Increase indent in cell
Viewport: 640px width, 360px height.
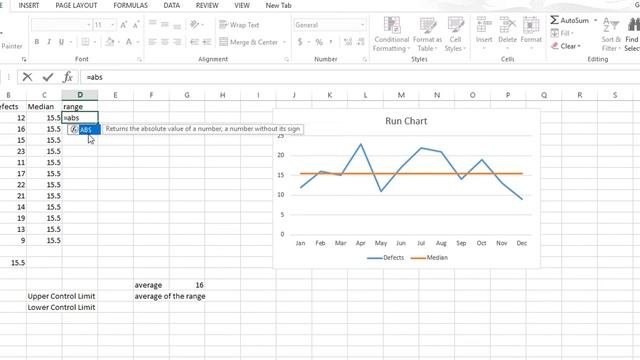[207, 42]
